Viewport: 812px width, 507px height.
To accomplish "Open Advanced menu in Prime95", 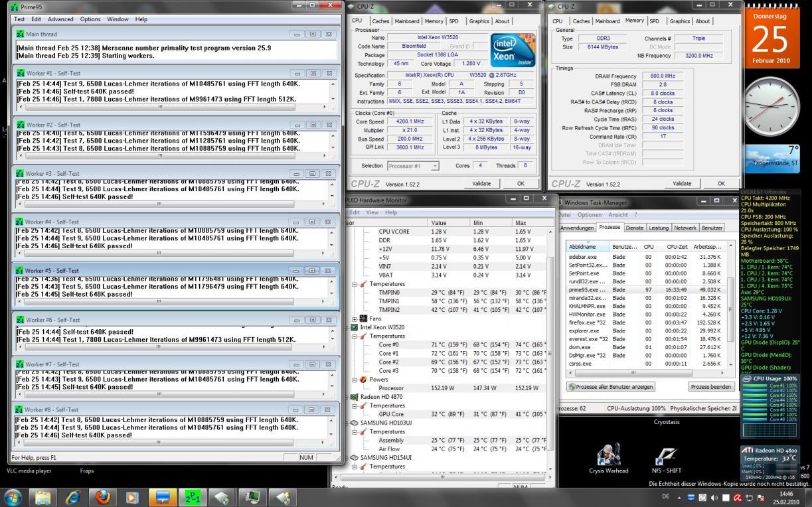I will [60, 19].
